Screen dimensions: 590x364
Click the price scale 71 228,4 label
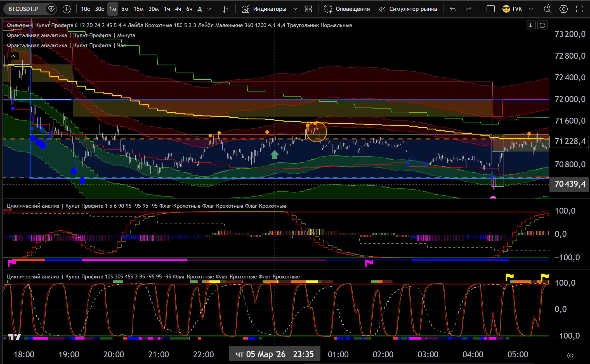[570, 141]
